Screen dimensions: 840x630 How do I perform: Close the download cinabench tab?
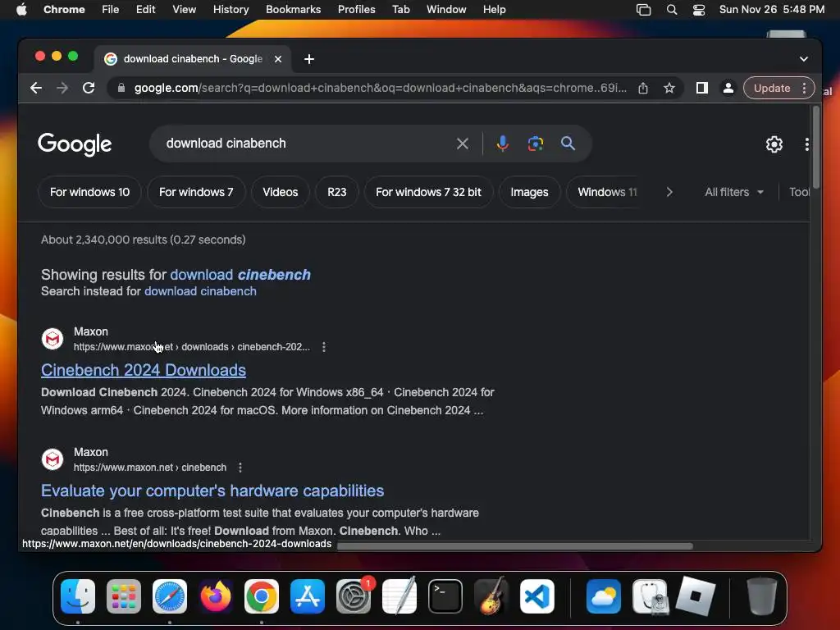278,59
